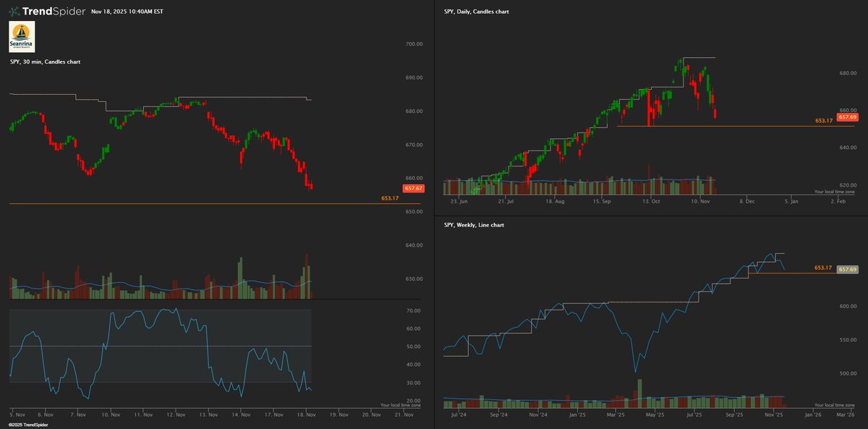Click 'Your local time zone' under 30 min chart
This screenshot has width=868, height=429.
coord(400,405)
